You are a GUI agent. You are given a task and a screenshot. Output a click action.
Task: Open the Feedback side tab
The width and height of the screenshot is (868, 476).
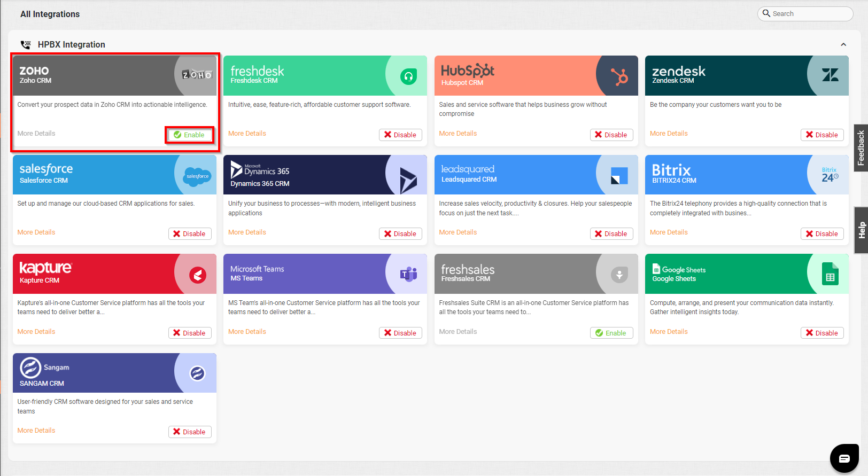[x=861, y=148]
